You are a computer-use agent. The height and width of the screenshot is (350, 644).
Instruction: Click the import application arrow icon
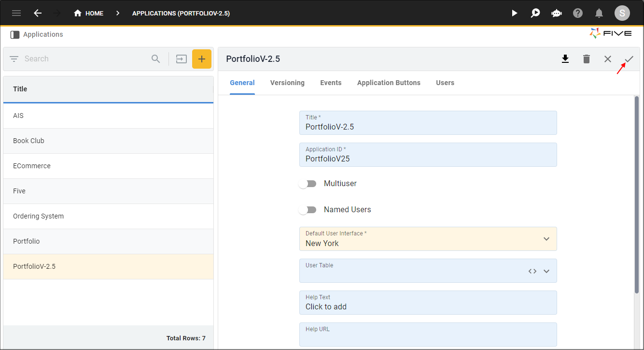181,59
